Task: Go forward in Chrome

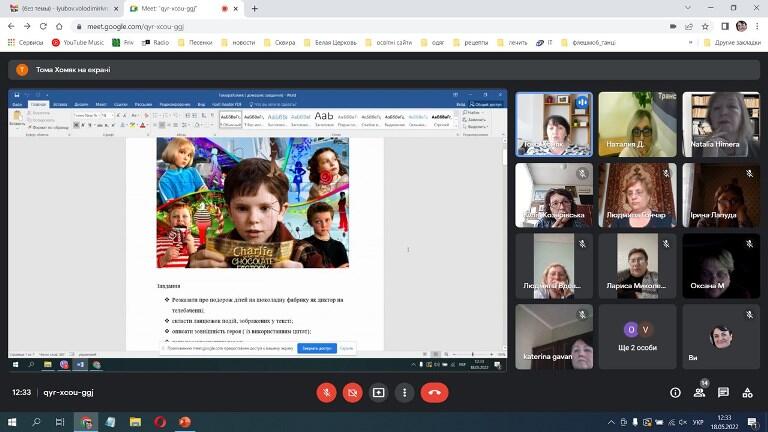Action: pyautogui.click(x=27, y=26)
